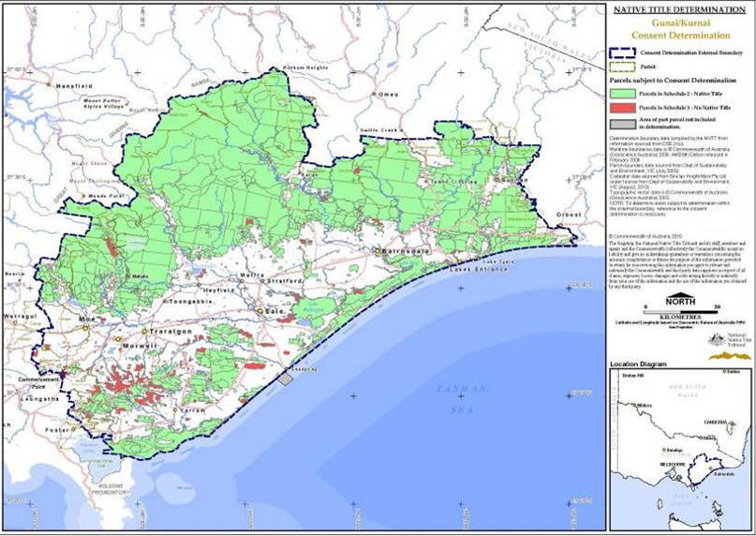Click the Bairnsdale town circle marker
This screenshot has width=756, height=536.
(378, 251)
